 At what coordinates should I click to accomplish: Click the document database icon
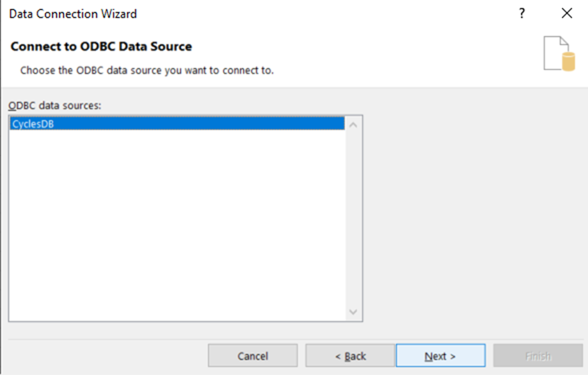point(559,53)
